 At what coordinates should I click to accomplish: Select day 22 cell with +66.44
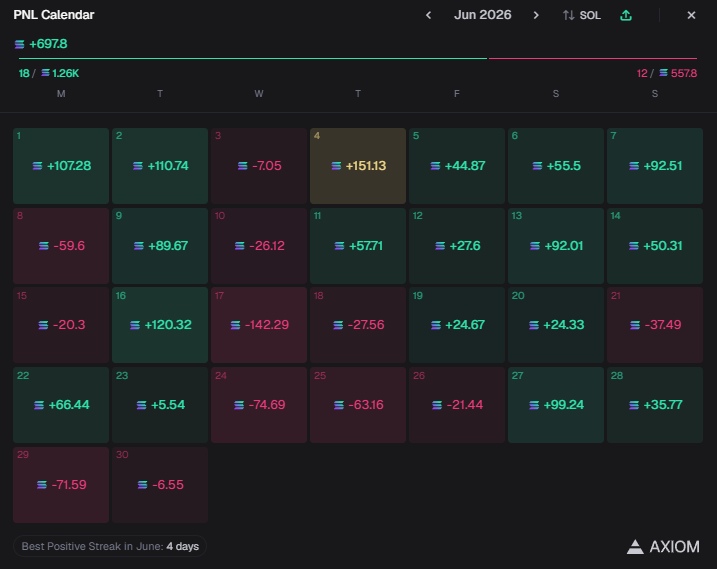pyautogui.click(x=61, y=405)
